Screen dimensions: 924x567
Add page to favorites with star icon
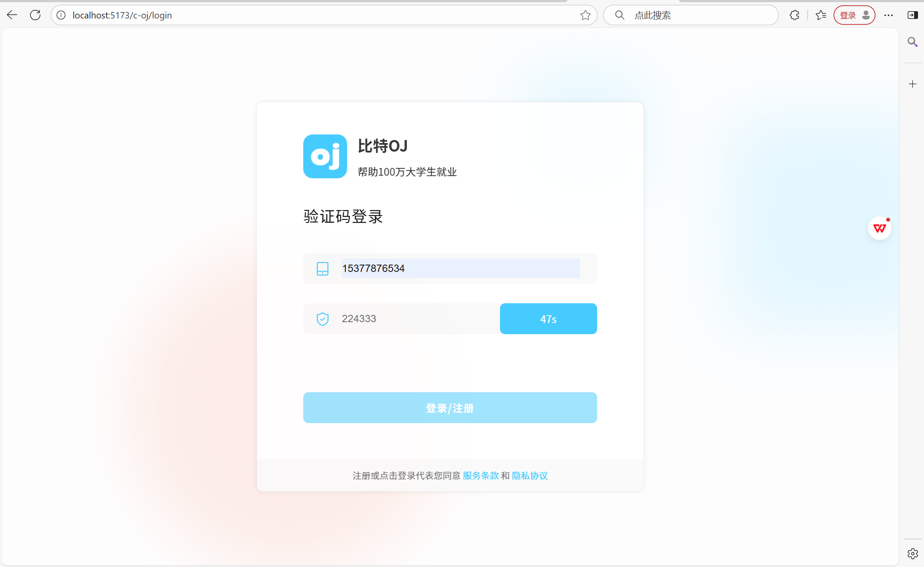585,15
